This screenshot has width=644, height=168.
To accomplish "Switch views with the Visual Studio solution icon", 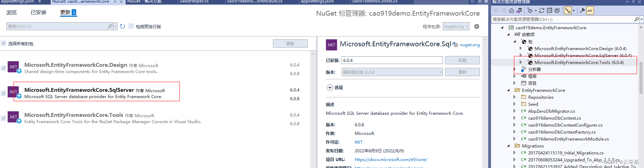I will coord(519,10).
